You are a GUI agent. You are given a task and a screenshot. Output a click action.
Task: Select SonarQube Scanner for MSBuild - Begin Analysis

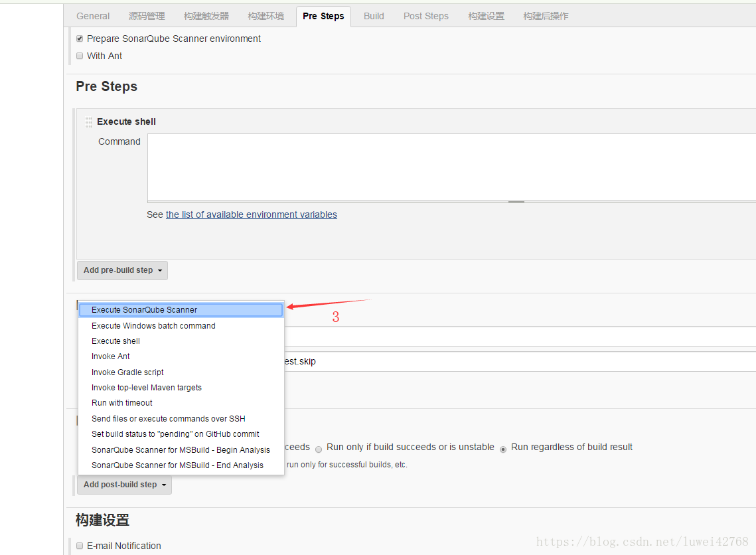[x=181, y=450]
